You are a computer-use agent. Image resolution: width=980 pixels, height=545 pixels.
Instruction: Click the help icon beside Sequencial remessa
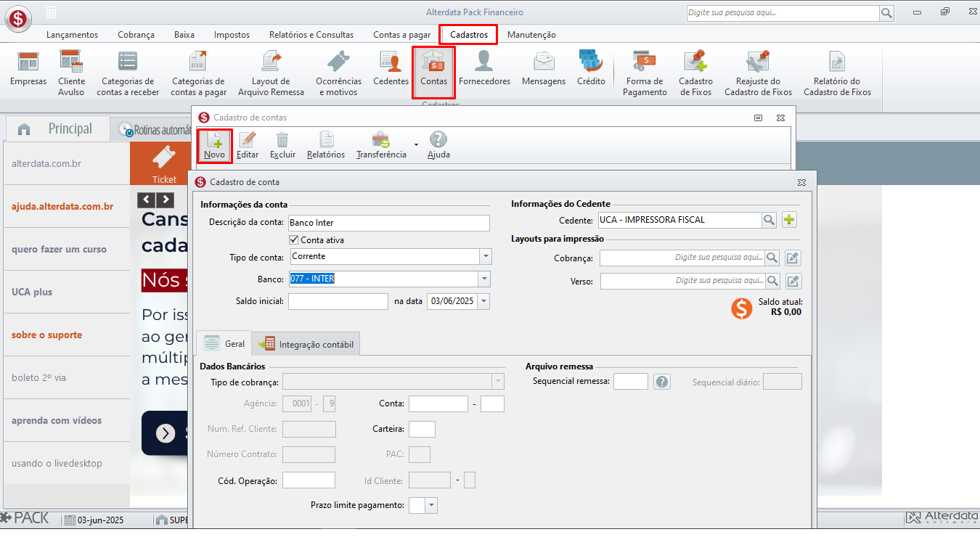661,382
